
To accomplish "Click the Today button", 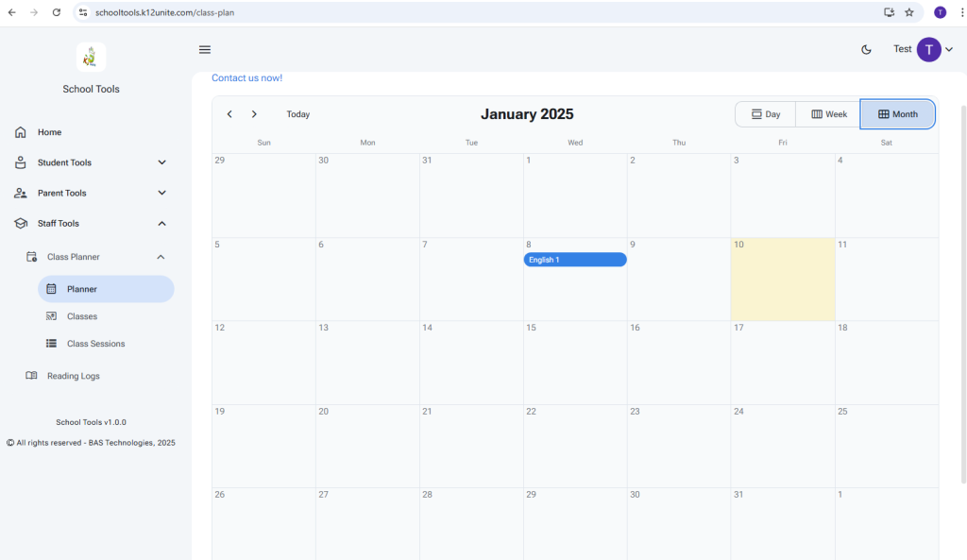I will 298,114.
